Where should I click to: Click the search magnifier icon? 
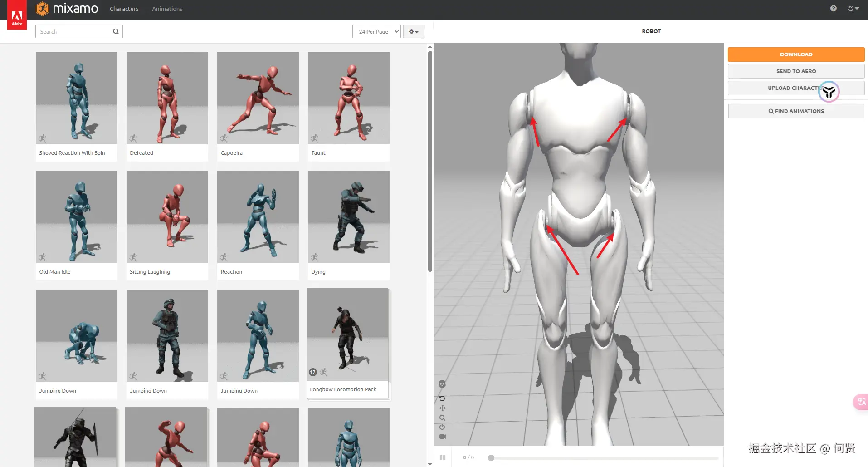pyautogui.click(x=116, y=31)
